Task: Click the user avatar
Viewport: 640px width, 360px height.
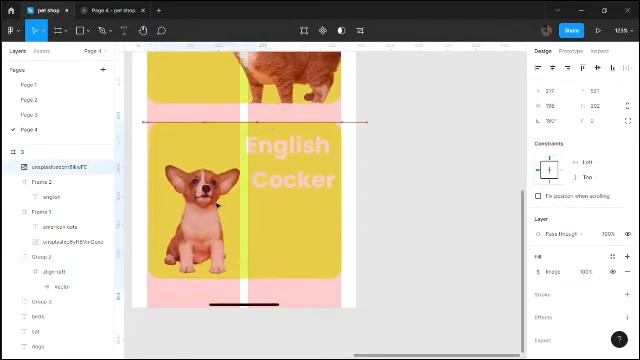Action: coord(546,31)
